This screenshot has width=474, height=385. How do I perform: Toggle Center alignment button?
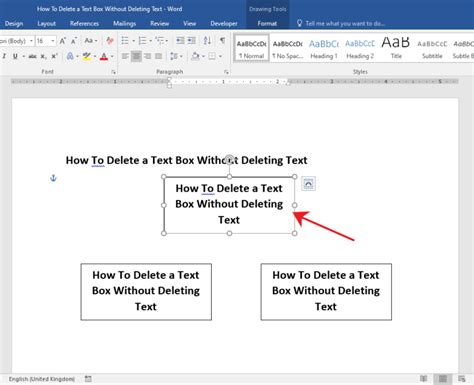point(136,56)
